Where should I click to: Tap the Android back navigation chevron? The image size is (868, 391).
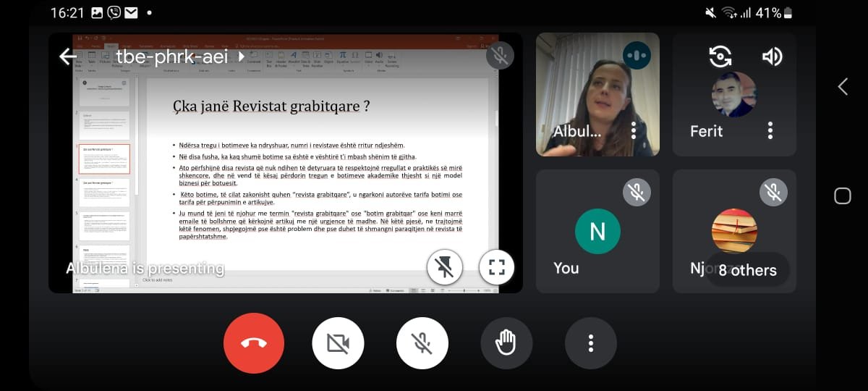[x=843, y=87]
